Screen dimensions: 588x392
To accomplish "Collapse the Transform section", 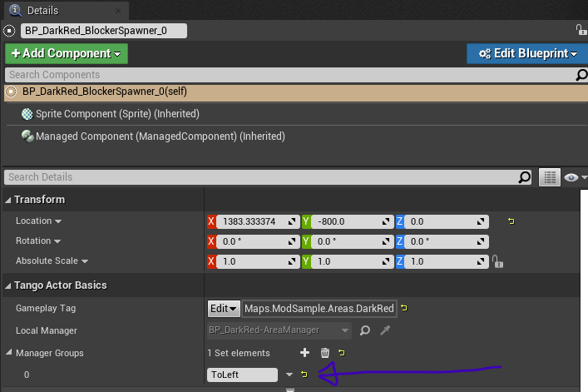I will (x=7, y=200).
